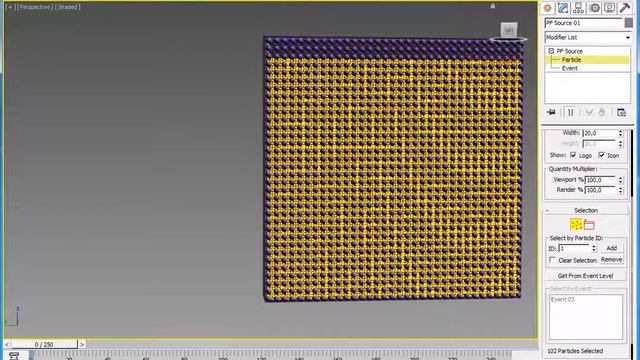Collapse the PF Source tree node
The image size is (640, 360).
(x=551, y=51)
